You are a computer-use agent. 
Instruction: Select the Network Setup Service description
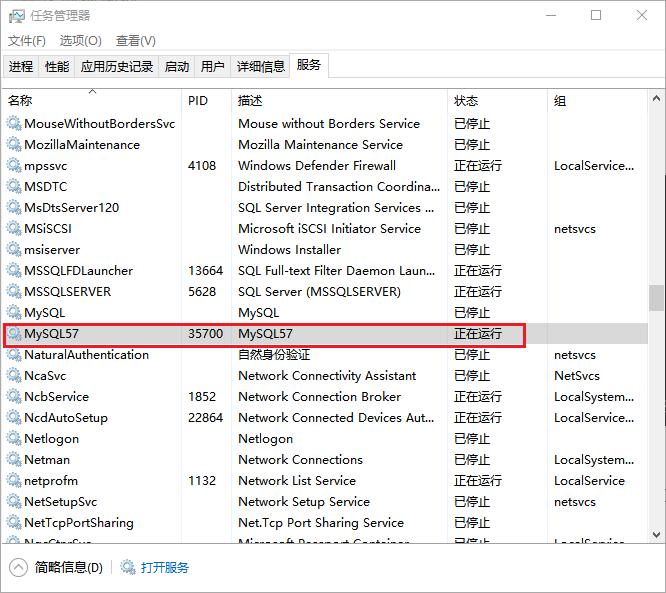pyautogui.click(x=304, y=502)
